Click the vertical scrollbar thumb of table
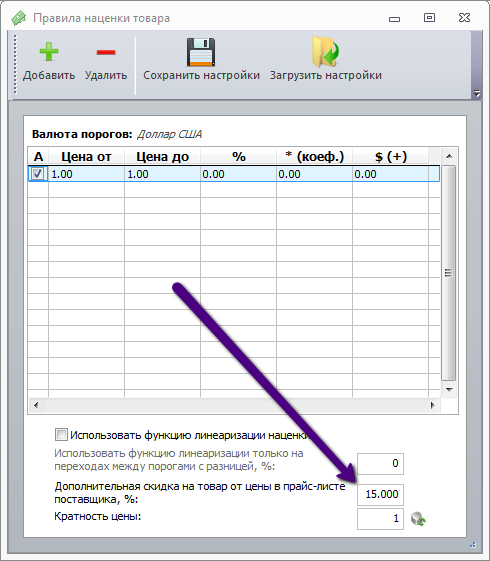Viewport: 490px width, 561px height. point(449,273)
